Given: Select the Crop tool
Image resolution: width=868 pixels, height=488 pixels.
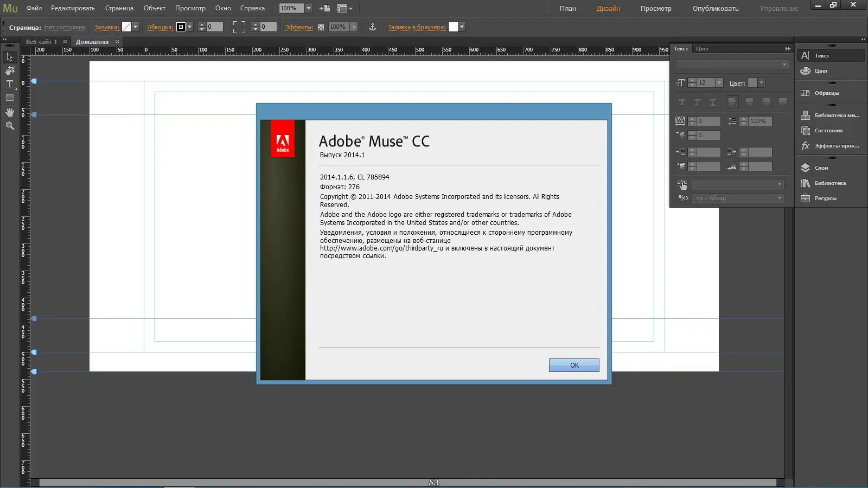Looking at the screenshot, I should coord(9,70).
